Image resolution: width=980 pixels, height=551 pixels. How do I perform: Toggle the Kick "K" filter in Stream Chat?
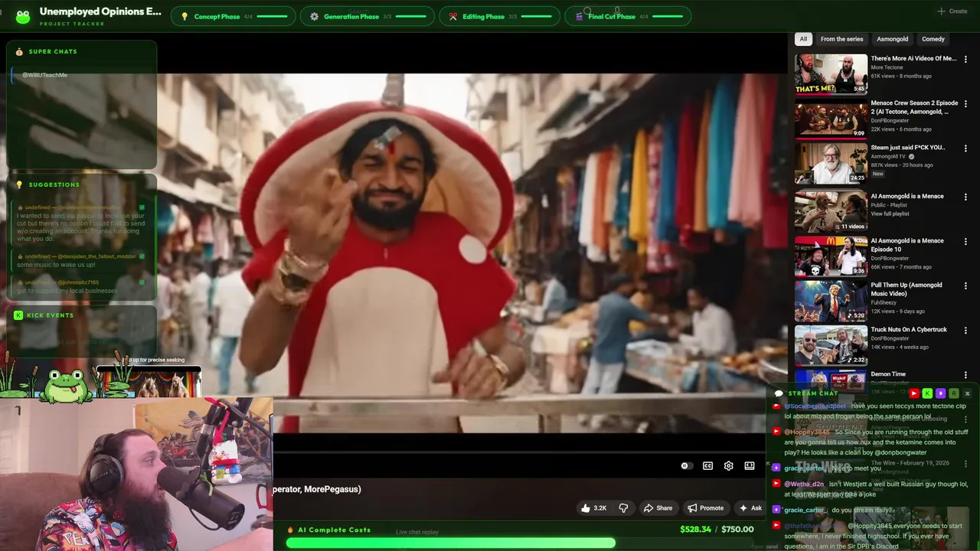click(927, 393)
